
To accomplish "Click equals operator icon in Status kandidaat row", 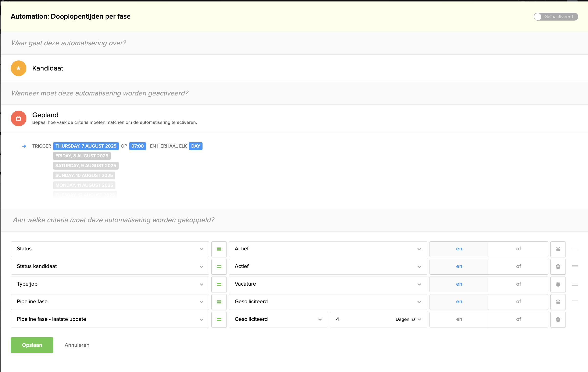I will [x=219, y=267].
